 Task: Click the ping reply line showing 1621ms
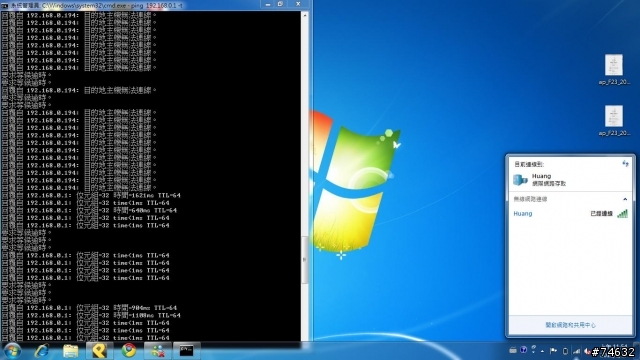(x=91, y=196)
